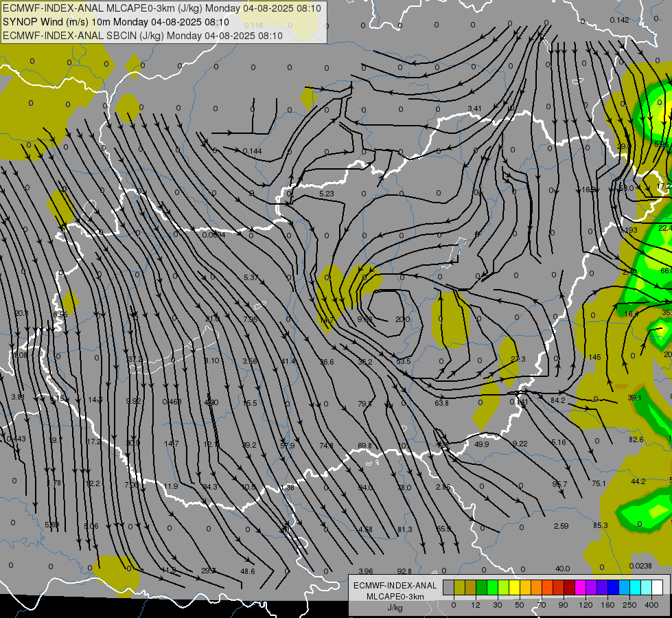This screenshot has height=618, width=672.
Task: Click the map value 81.3
Action: coord(404,529)
